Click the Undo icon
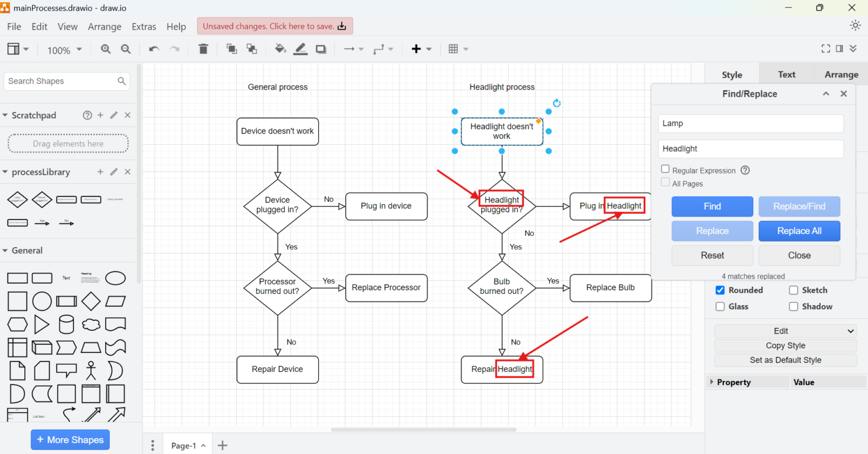868x454 pixels. (153, 49)
